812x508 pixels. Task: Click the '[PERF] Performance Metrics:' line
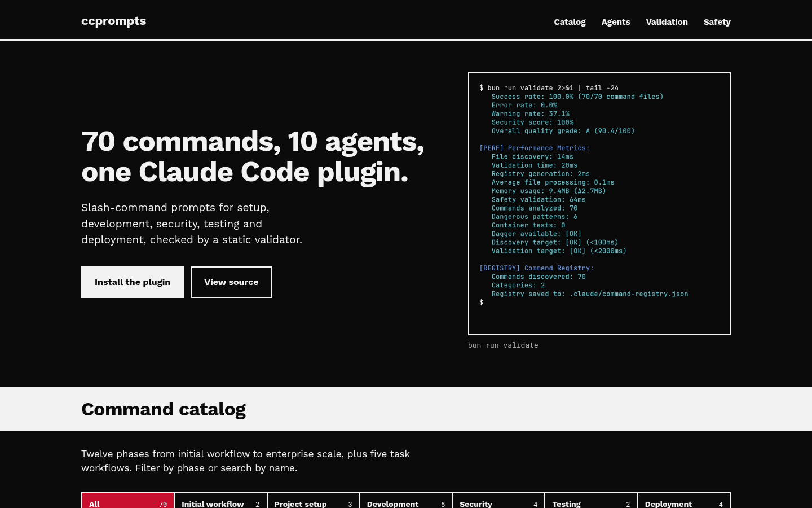click(x=535, y=148)
